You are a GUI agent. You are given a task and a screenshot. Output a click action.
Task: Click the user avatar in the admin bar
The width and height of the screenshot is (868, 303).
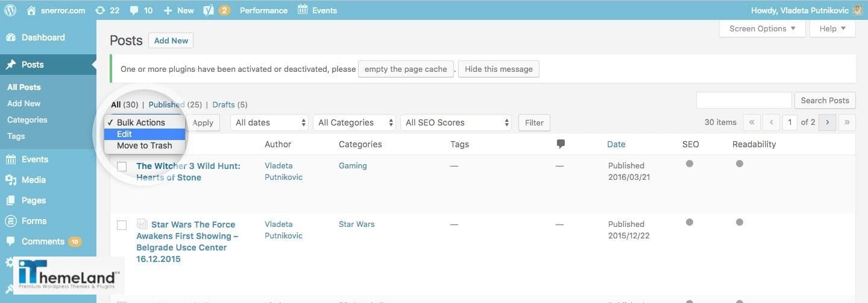click(x=858, y=10)
